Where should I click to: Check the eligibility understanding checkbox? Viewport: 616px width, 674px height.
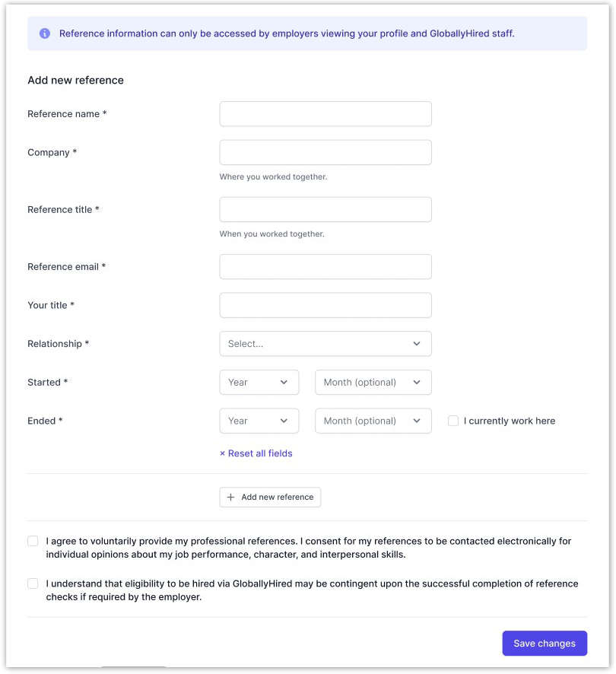tap(33, 584)
